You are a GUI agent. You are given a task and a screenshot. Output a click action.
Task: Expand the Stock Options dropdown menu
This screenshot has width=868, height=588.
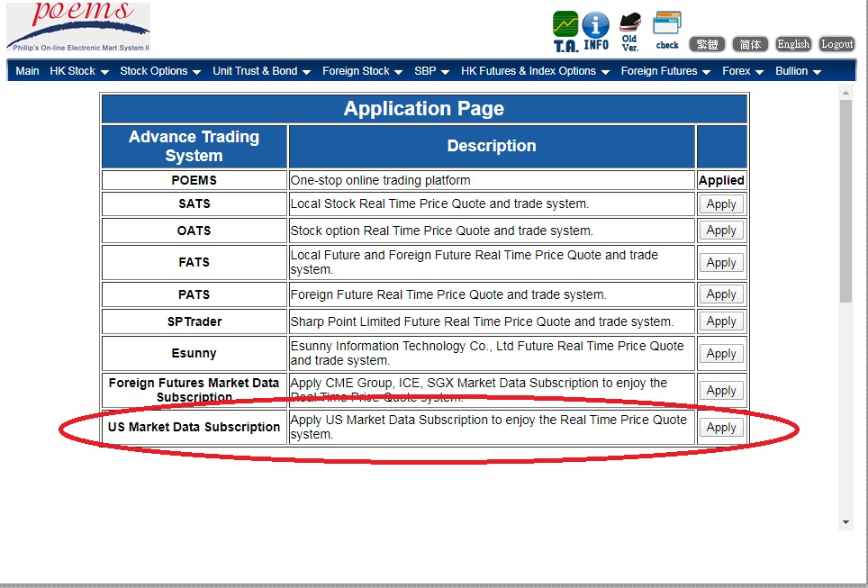tap(160, 71)
